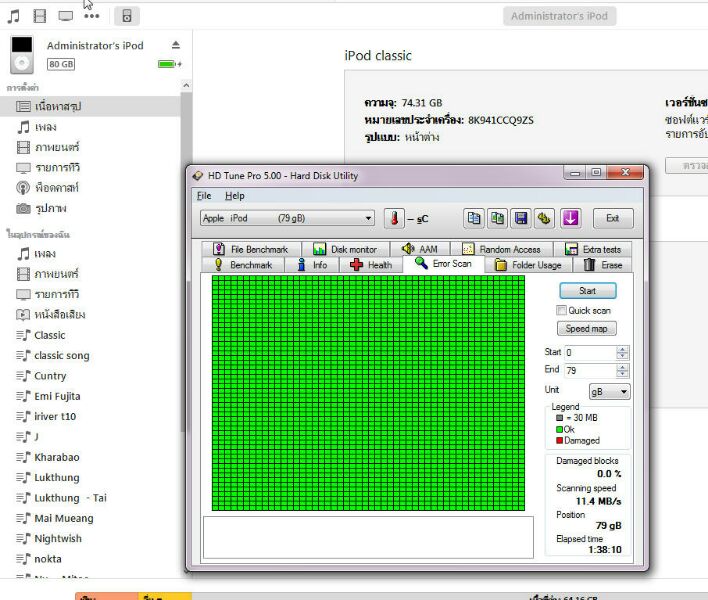The height and width of the screenshot is (600, 708).
Task: Eject Administrator's iPod
Action: [176, 46]
